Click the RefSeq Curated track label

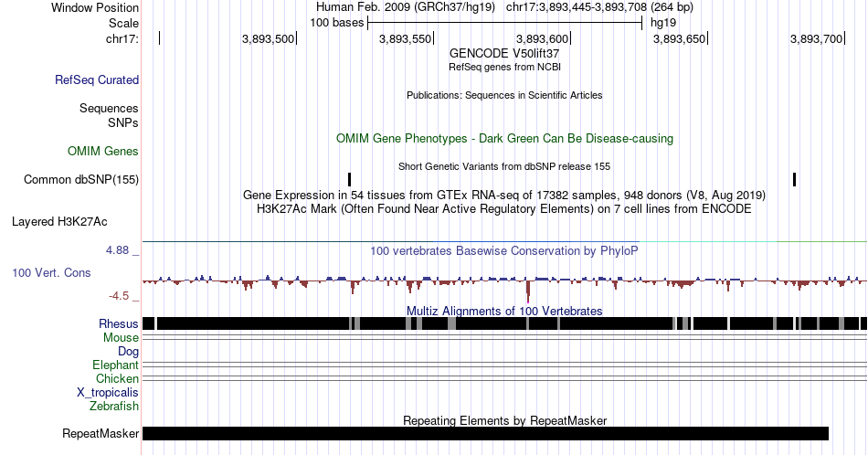(x=97, y=79)
